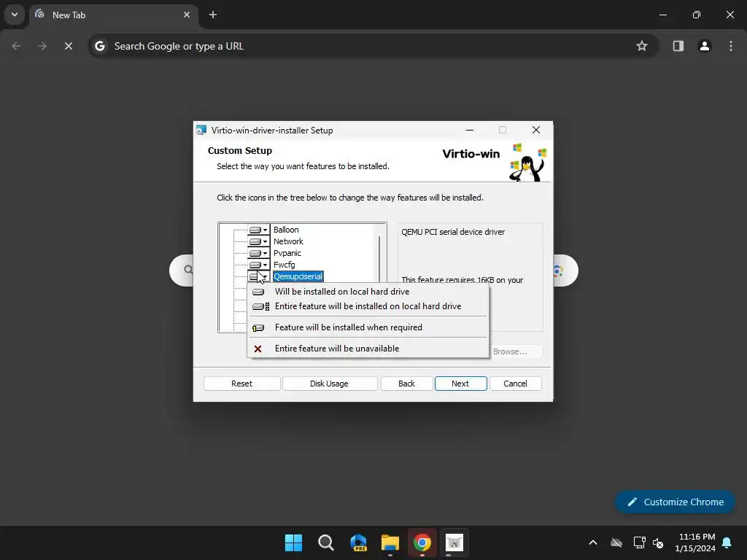Open Windows taskbar Search
Screen dimensions: 747x560
point(326,542)
